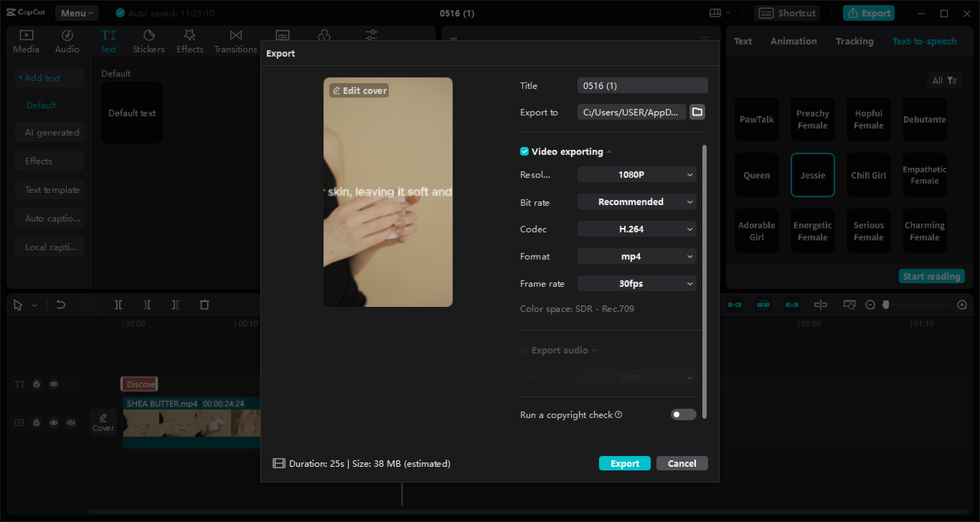
Task: Click the Delete right split icon
Action: point(175,305)
